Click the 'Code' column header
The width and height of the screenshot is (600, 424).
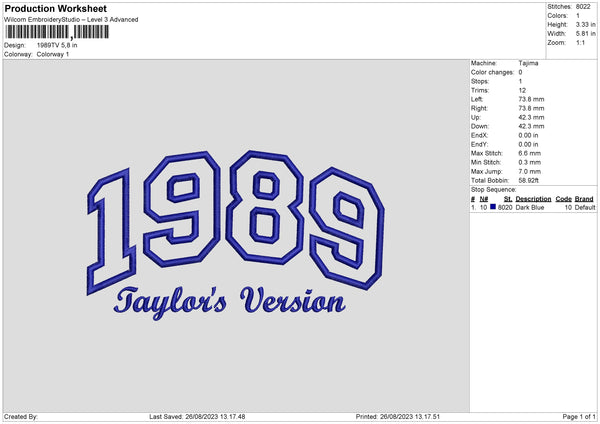coord(563,199)
